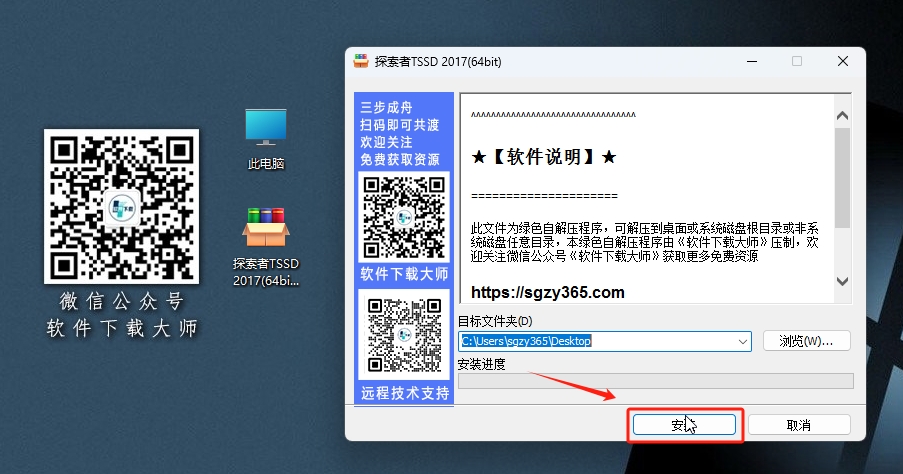Click the WinRAR icon in the installer title bar
Viewport: 903px width, 474px height.
361,61
